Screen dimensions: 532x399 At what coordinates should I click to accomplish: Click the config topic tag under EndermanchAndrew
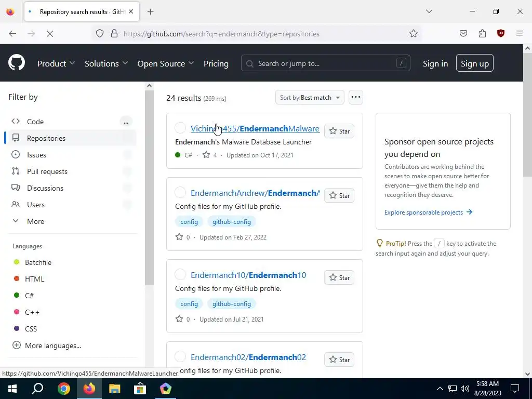(x=189, y=222)
